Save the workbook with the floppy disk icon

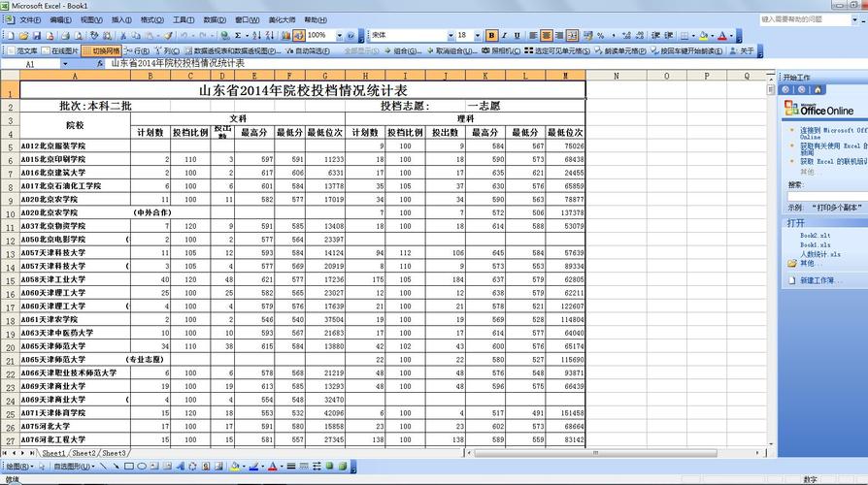37,35
